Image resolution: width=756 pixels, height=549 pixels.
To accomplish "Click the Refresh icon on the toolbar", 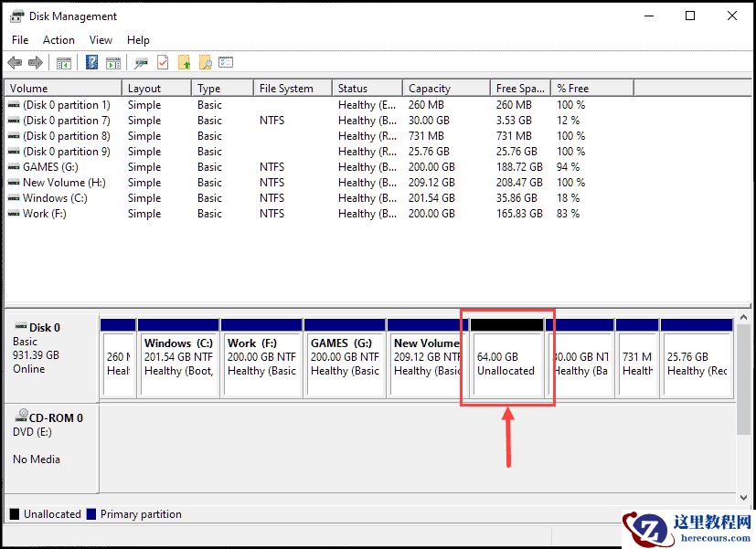I will [163, 62].
